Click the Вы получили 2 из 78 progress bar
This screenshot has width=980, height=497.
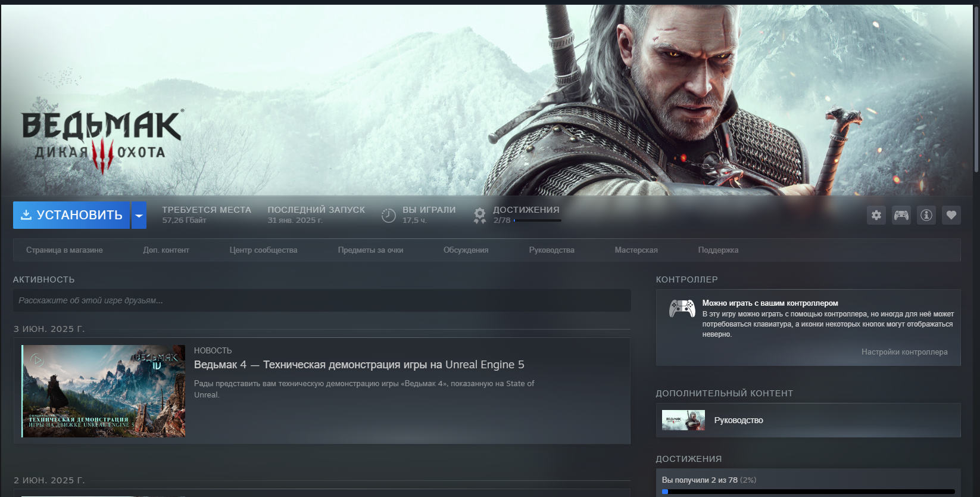[x=809, y=492]
